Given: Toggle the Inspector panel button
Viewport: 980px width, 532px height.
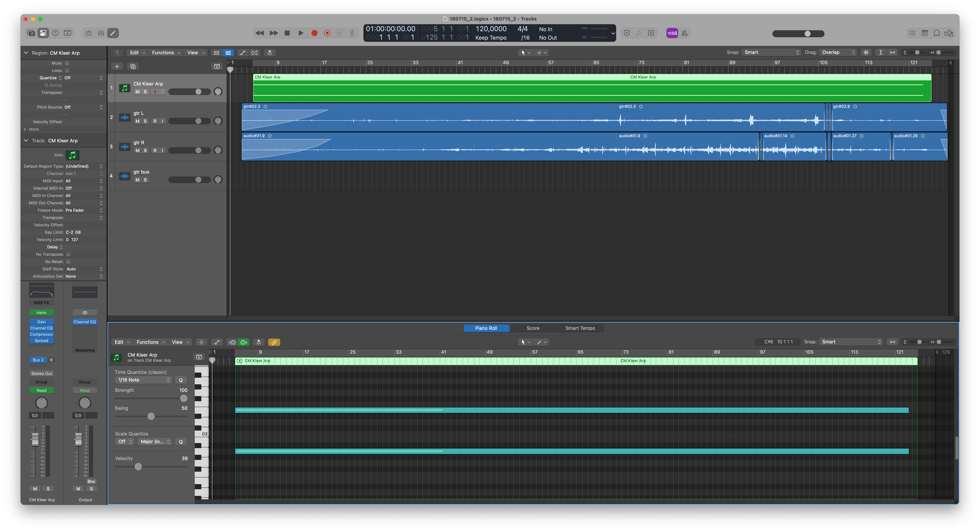Looking at the screenshot, I should [x=43, y=33].
